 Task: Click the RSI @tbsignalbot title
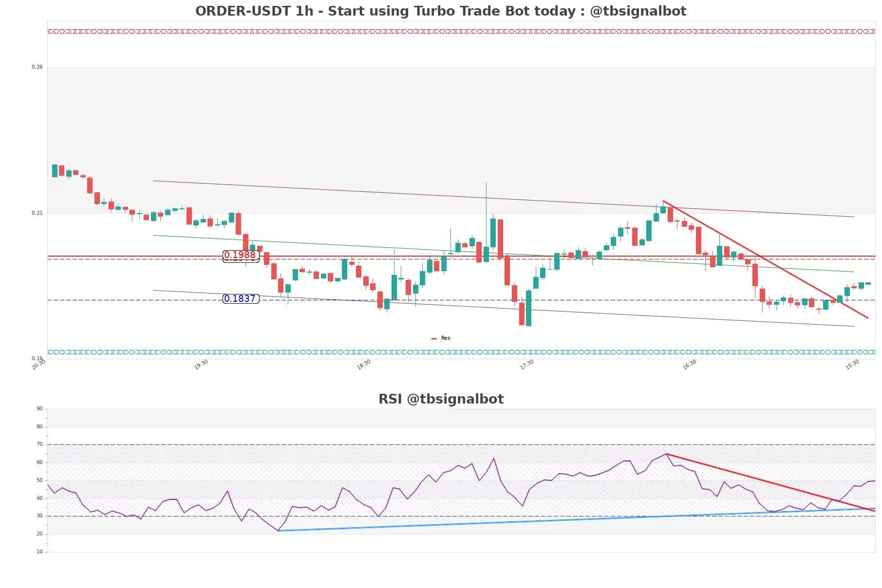[441, 399]
